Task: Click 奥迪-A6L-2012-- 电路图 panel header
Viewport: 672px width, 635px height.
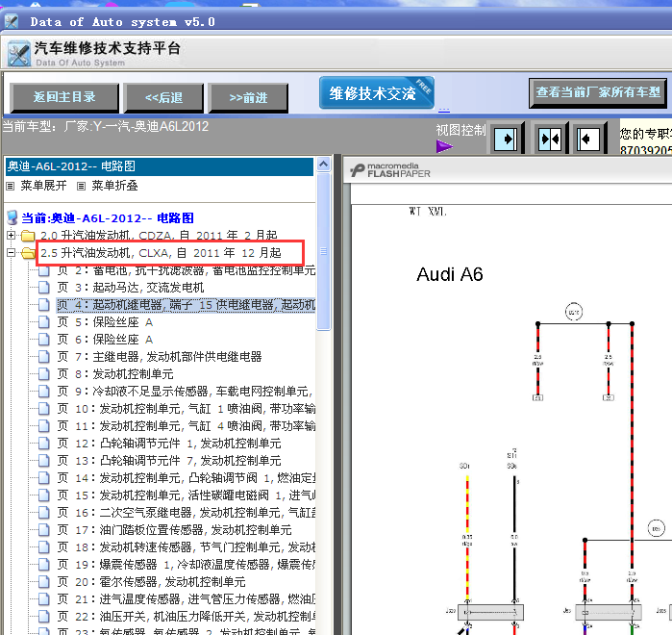Action: [x=159, y=166]
